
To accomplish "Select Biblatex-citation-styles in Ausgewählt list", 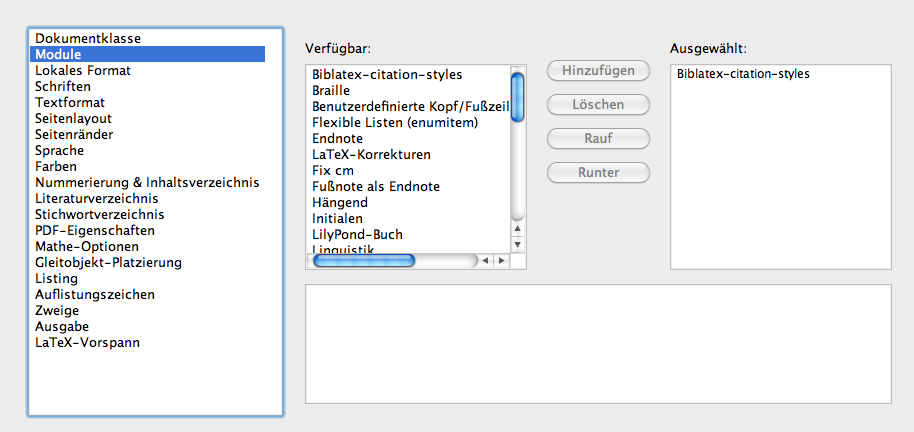I will [781, 75].
